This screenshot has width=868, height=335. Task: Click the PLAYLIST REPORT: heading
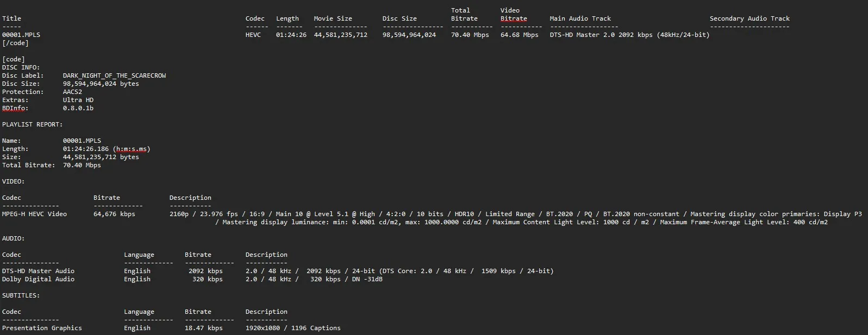tap(32, 124)
